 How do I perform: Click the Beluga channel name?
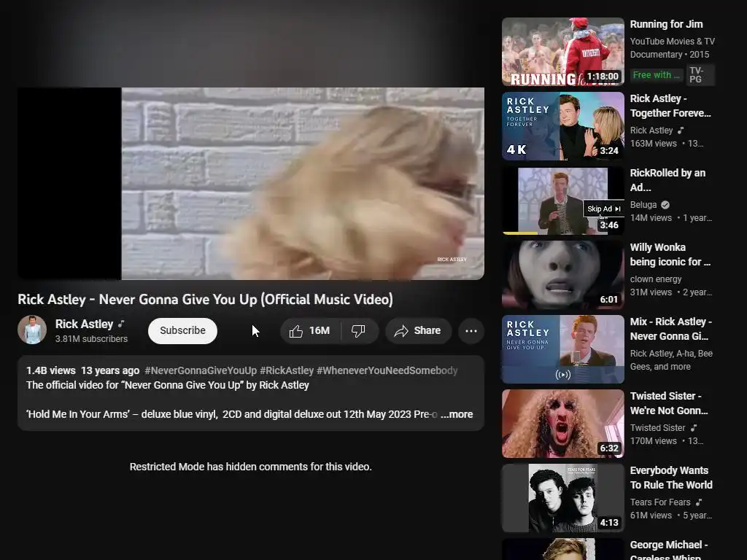pyautogui.click(x=643, y=205)
